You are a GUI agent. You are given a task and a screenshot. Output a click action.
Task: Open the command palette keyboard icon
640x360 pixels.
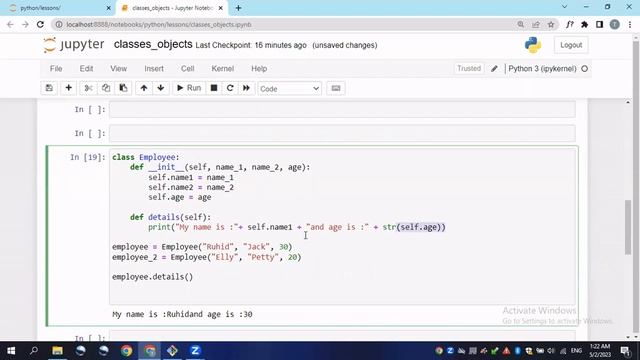click(x=336, y=88)
